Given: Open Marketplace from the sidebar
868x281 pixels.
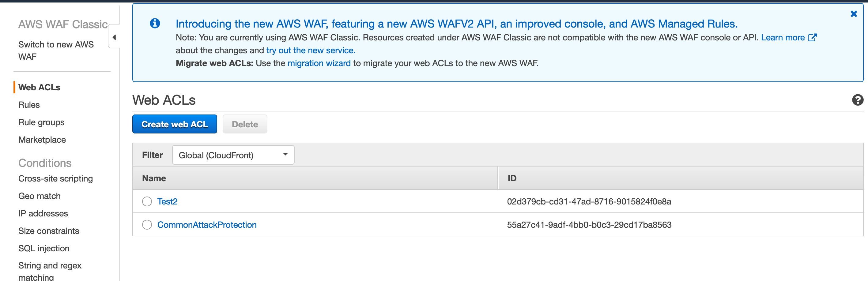Looking at the screenshot, I should point(42,140).
